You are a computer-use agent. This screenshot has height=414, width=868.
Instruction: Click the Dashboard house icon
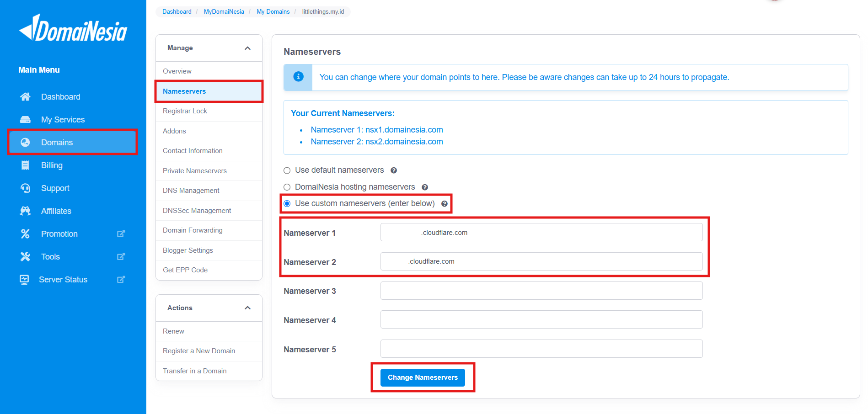pyautogui.click(x=25, y=97)
